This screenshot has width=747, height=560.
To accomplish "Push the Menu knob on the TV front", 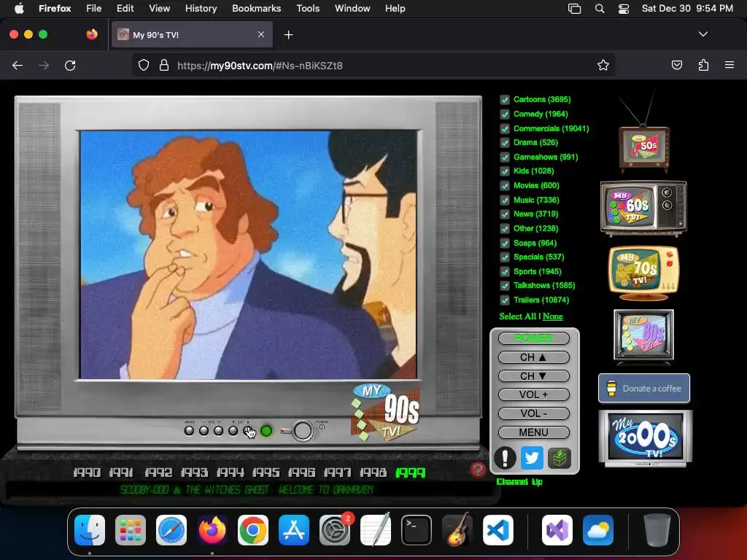I will click(189, 431).
